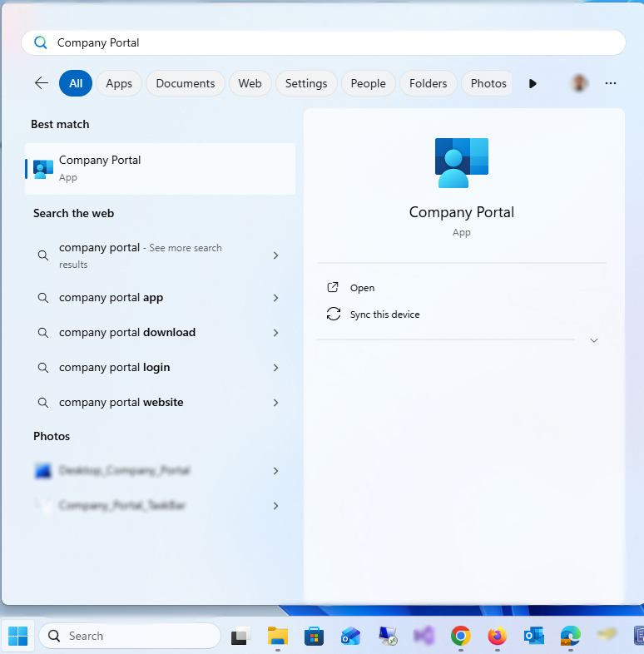
Task: Click the taskbar Search box
Action: point(130,636)
